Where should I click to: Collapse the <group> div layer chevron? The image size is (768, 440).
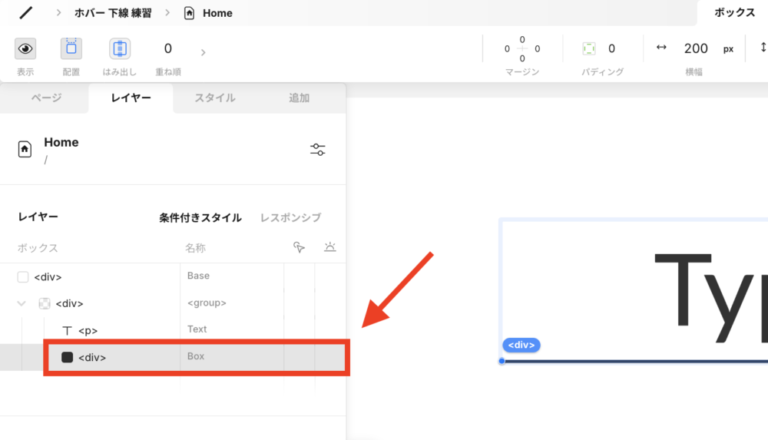tap(22, 304)
